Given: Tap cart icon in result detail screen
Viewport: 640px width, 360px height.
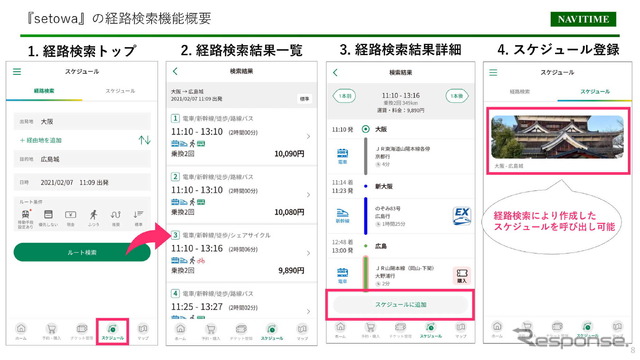Looking at the screenshot, I should click(371, 327).
